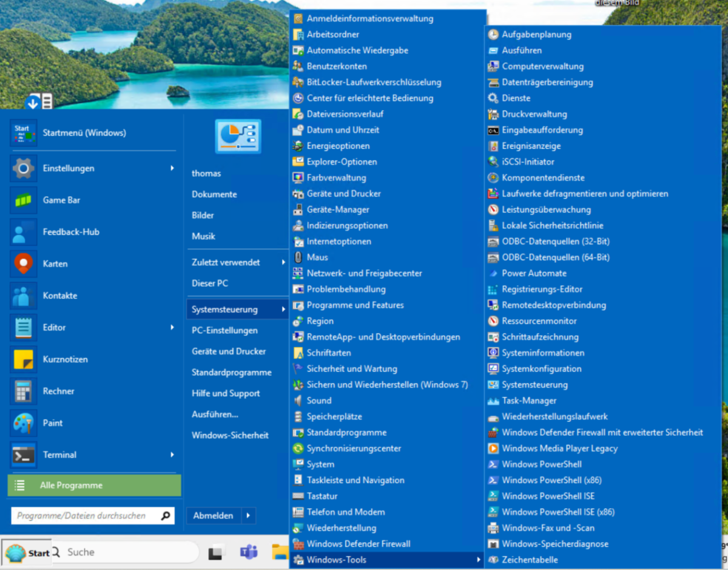Open Anmeldeinformationsverwaltung entry

click(x=370, y=19)
